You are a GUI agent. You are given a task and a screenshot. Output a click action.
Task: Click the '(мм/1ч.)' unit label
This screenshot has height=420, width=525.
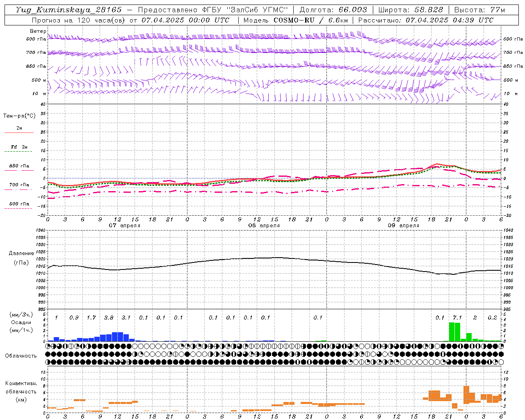pos(21,330)
